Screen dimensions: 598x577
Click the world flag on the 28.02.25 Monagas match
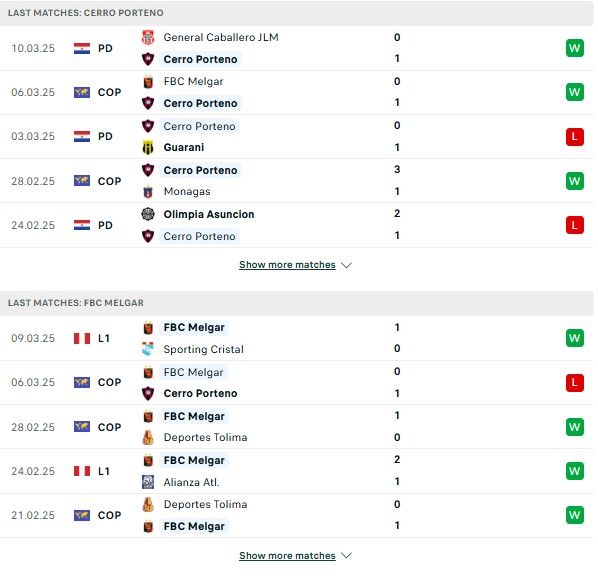click(x=82, y=181)
